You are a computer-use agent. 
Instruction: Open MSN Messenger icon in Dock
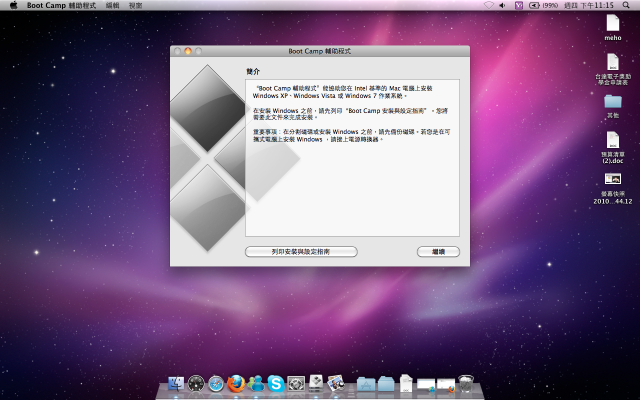click(256, 384)
